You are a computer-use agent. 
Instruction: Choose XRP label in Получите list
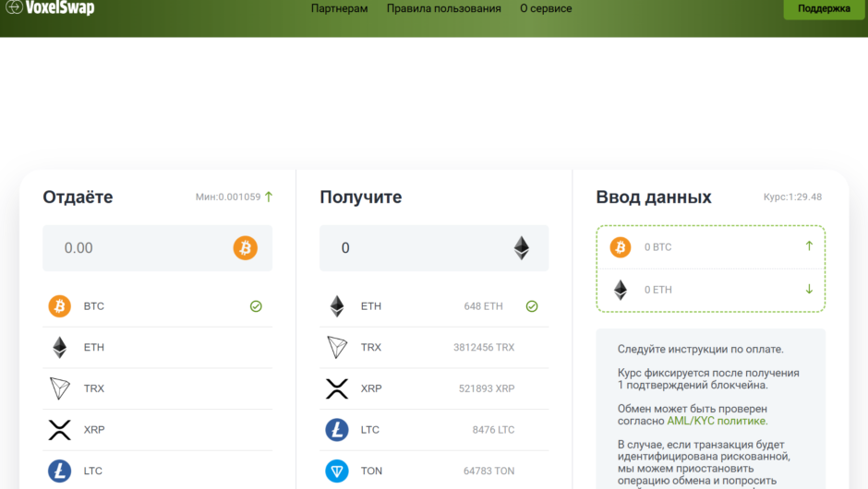pos(371,388)
